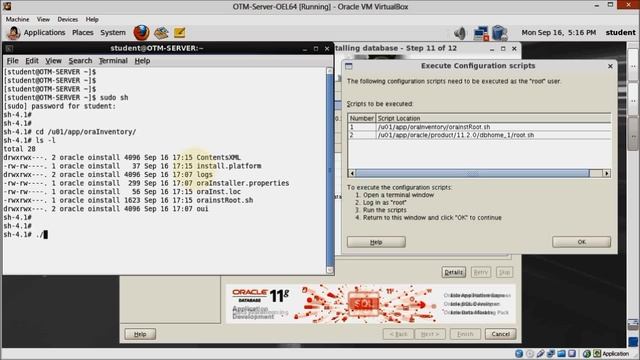Click the VirtualBox mouse integration status icon
Image resolution: width=640 pixels, height=360 pixels.
pyautogui.click(x=587, y=353)
